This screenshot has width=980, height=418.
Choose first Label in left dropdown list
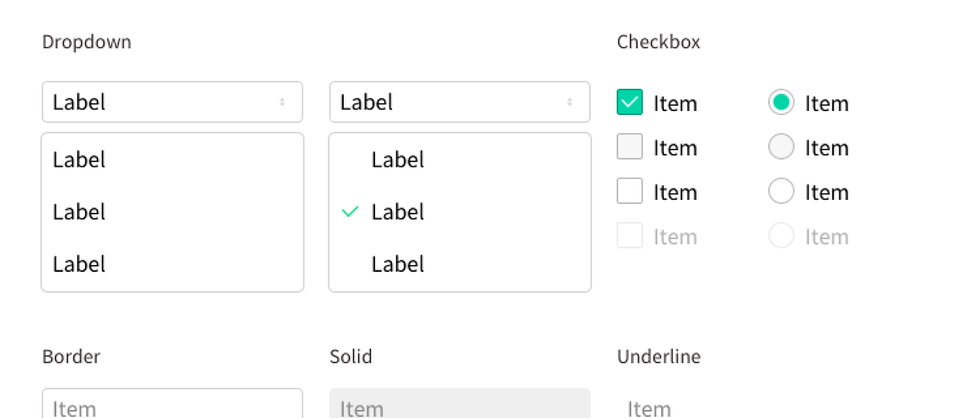(172, 160)
